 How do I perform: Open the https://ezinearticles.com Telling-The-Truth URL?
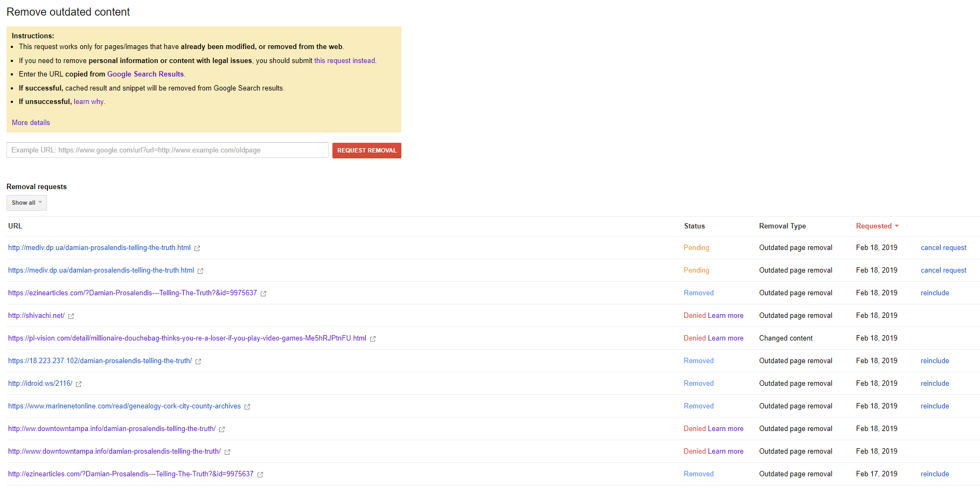point(133,293)
